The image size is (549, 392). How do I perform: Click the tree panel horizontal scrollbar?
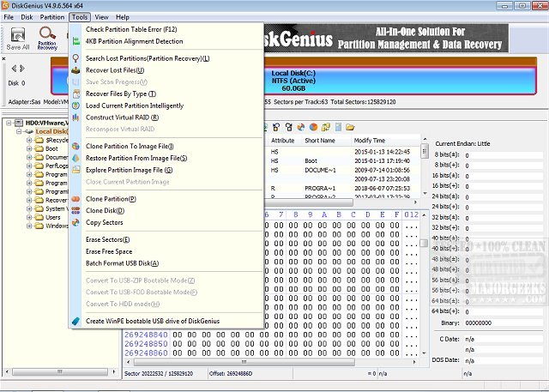tap(60, 371)
